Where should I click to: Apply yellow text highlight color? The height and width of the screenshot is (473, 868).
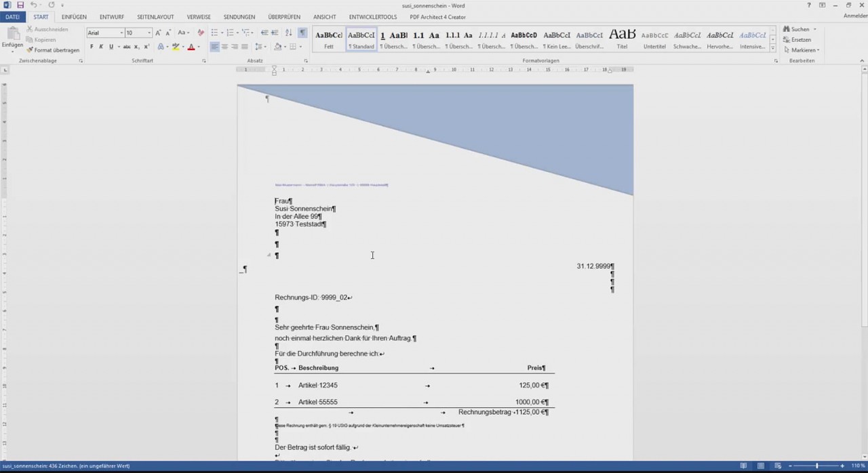(176, 46)
